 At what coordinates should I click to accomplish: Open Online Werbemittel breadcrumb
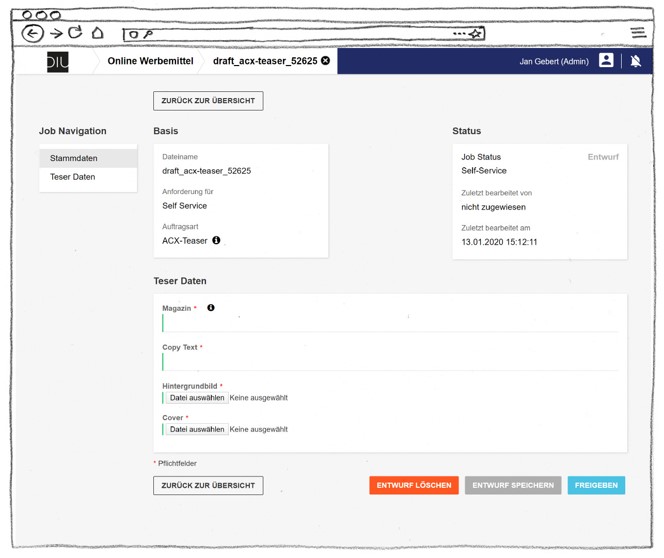[x=150, y=61]
